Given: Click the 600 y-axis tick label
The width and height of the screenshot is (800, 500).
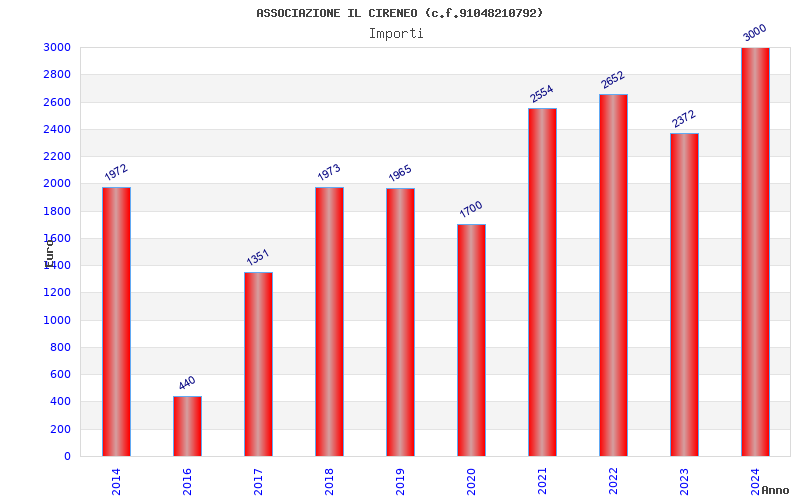Looking at the screenshot, I should point(60,374).
